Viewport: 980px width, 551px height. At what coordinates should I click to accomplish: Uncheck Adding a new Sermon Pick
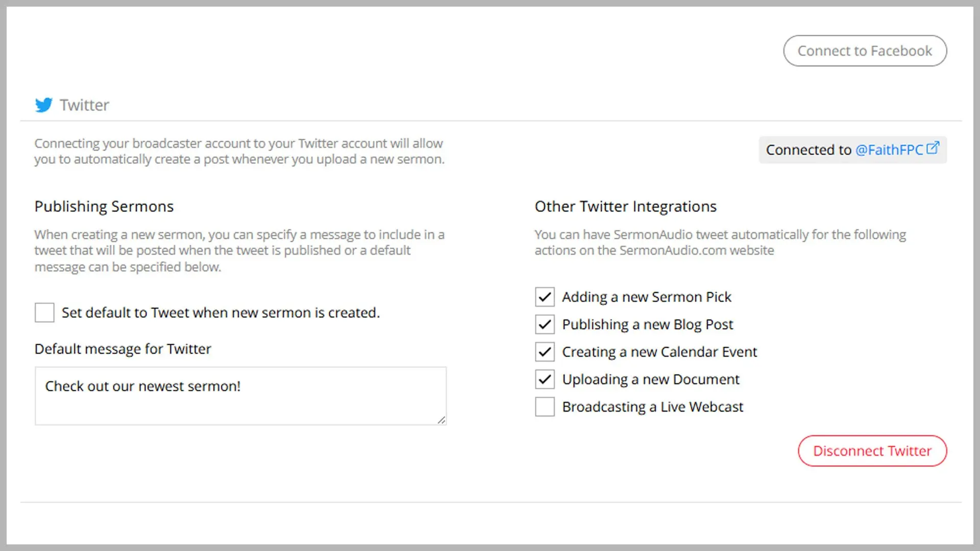(x=545, y=297)
